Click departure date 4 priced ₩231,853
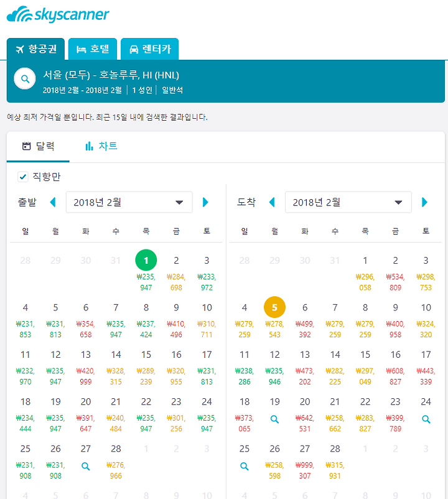 point(25,321)
